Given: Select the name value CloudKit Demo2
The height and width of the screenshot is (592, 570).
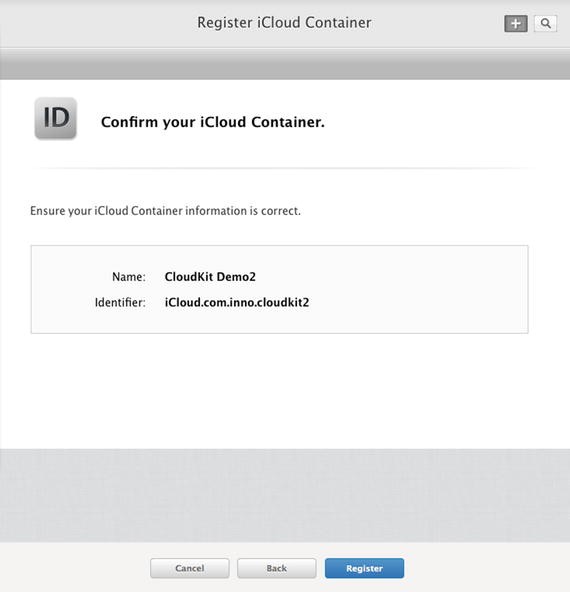Looking at the screenshot, I should coord(210,277).
